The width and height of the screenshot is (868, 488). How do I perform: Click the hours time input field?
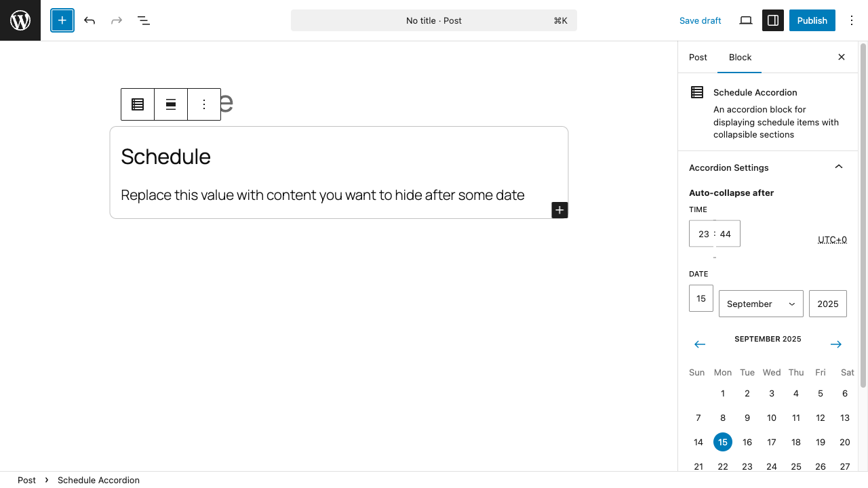coord(703,234)
